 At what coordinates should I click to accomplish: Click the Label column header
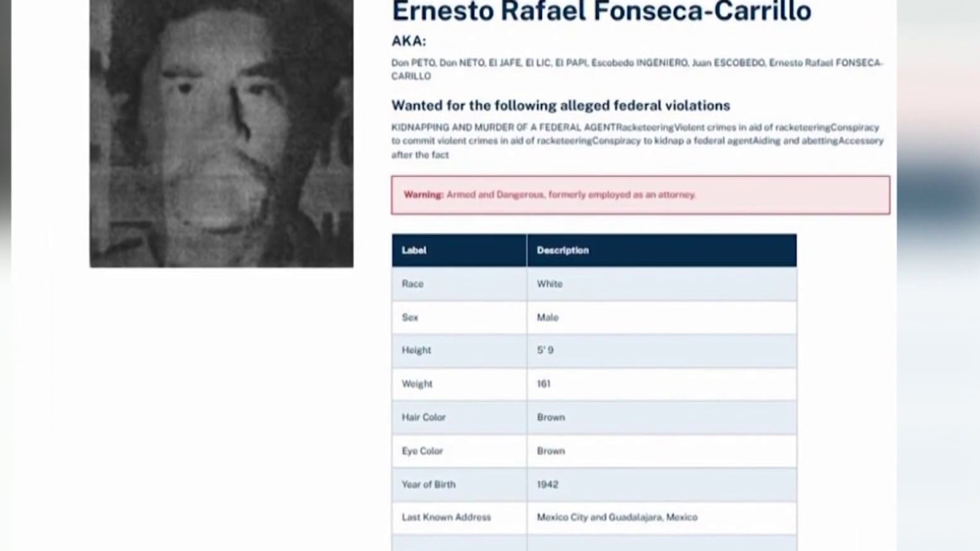click(459, 251)
